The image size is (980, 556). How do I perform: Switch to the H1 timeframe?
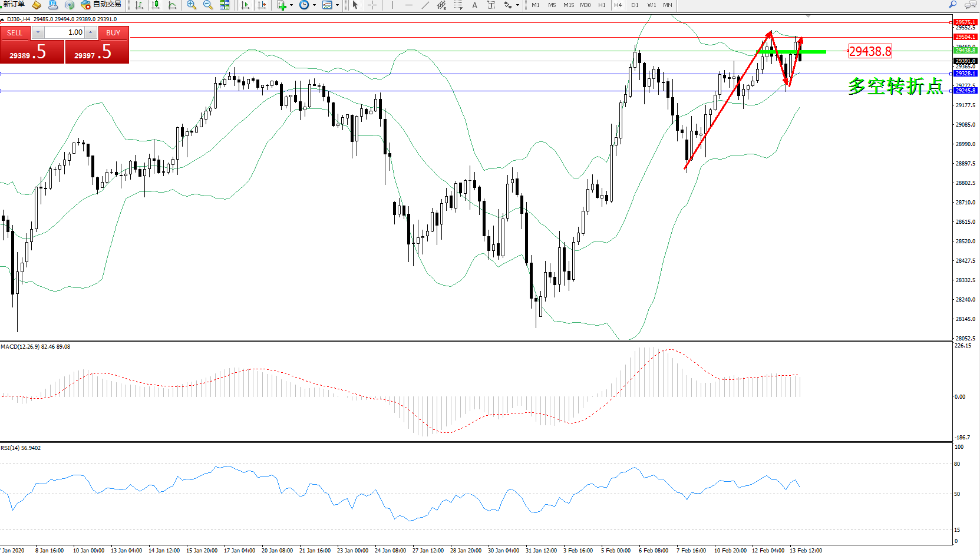(x=602, y=5)
